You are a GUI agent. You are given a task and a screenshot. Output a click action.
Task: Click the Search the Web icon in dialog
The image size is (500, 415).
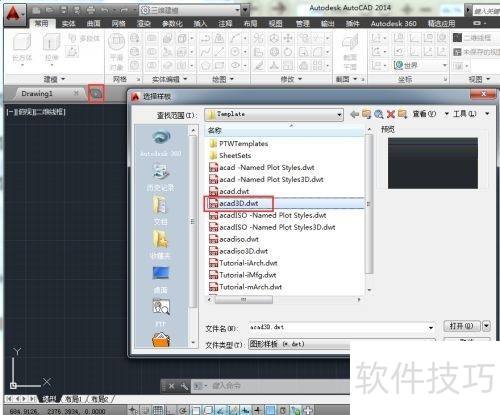click(378, 114)
